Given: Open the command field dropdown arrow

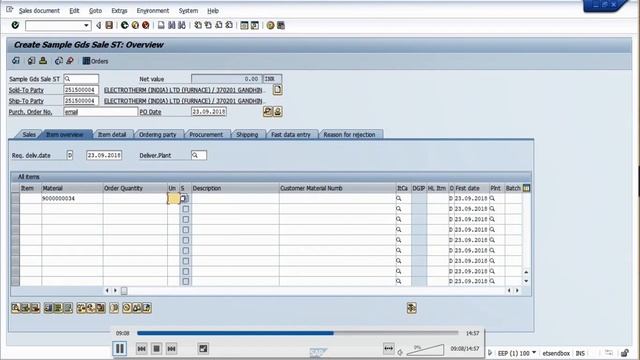Looking at the screenshot, I should [86, 25].
